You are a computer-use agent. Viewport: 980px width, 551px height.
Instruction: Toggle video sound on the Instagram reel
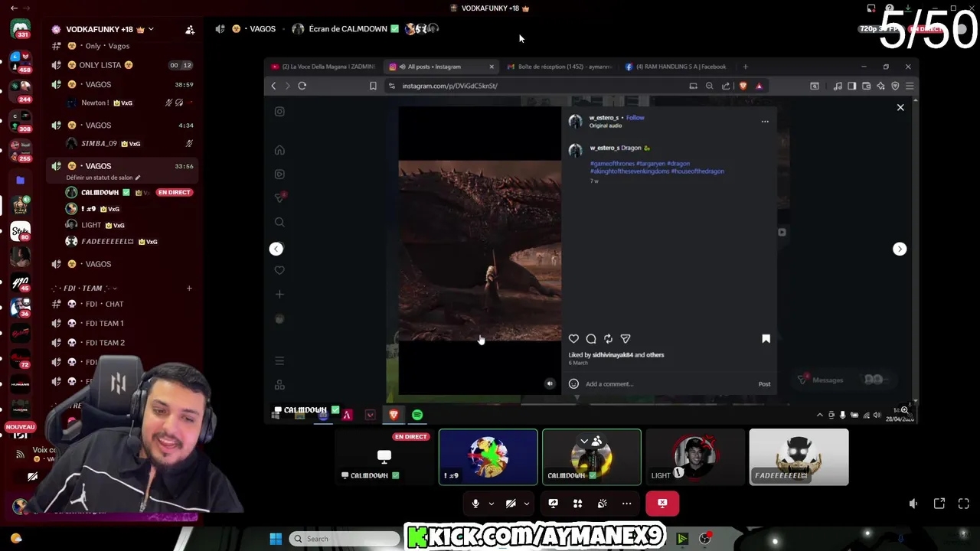(x=550, y=383)
